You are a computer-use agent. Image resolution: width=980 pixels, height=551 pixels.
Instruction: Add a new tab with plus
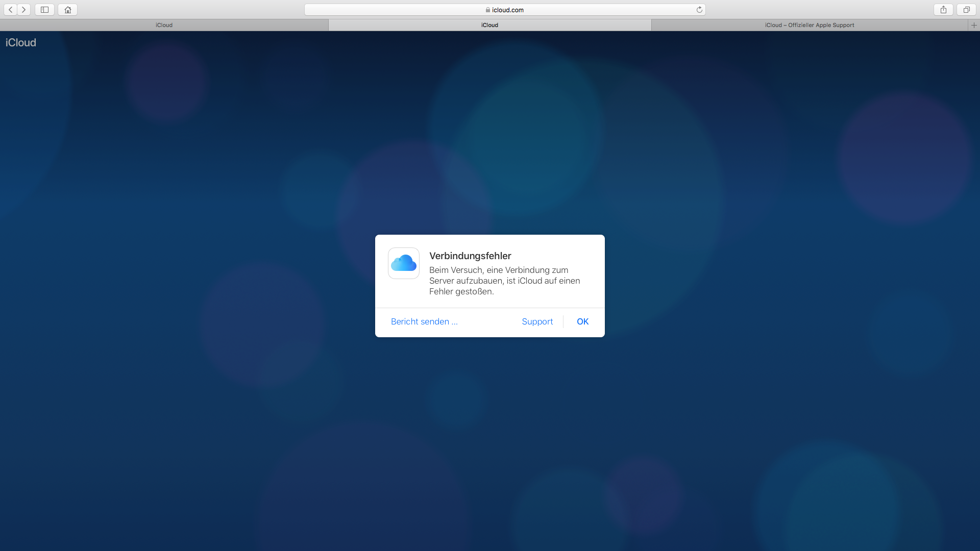click(973, 25)
